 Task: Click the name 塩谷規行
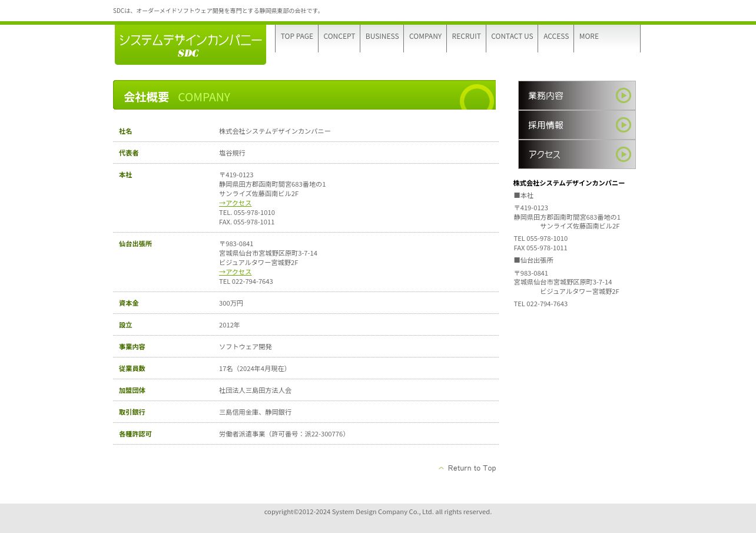tap(232, 153)
